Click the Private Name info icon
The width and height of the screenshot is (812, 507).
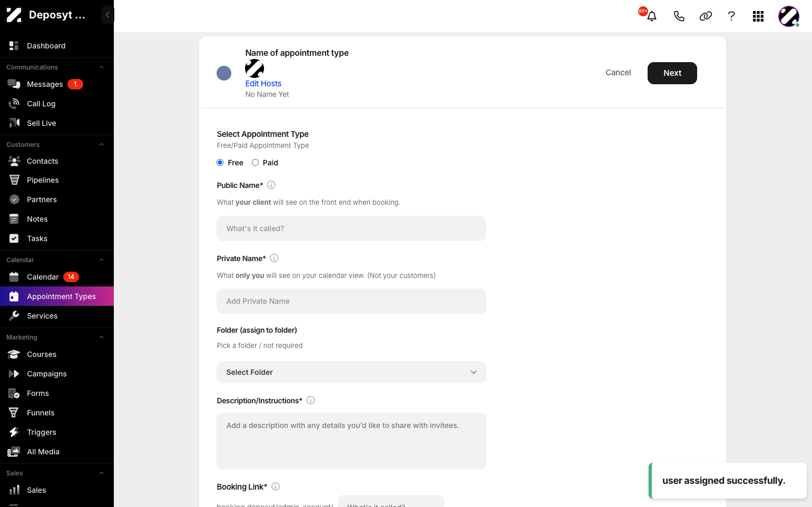pos(274,258)
